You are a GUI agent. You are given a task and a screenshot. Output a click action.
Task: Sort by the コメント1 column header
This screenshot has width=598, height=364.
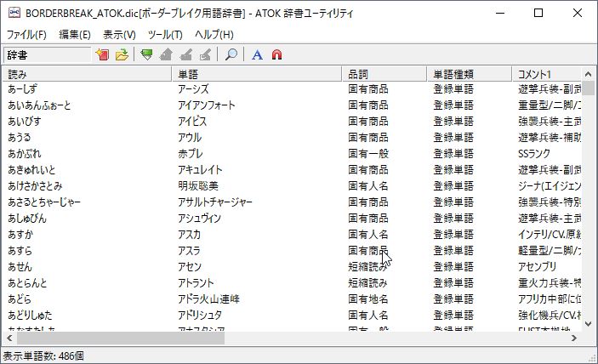coord(546,74)
